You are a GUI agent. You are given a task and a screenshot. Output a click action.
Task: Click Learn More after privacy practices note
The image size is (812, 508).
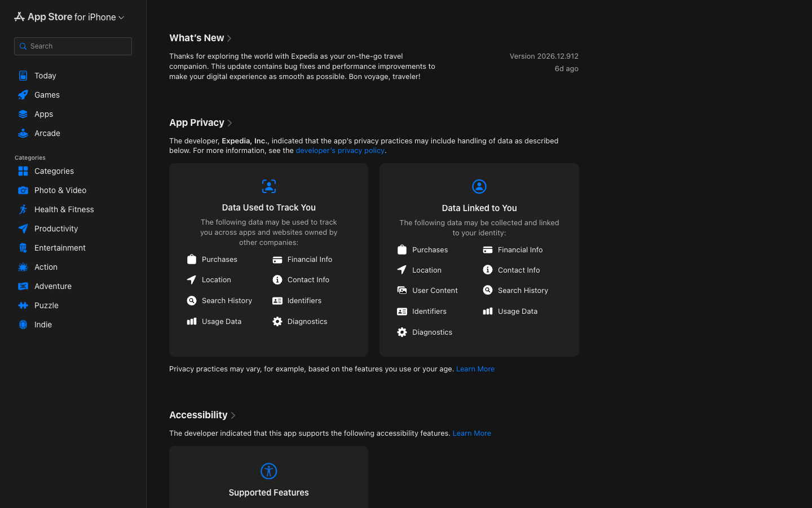click(475, 369)
